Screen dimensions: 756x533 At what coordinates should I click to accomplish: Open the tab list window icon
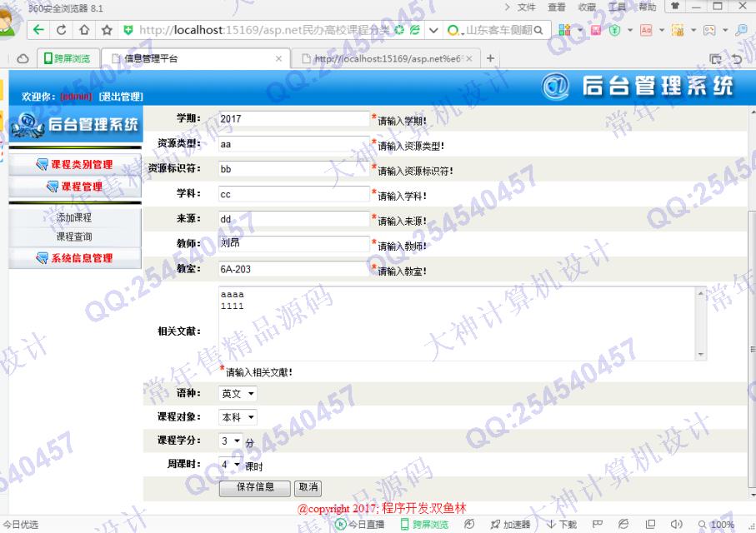[715, 59]
